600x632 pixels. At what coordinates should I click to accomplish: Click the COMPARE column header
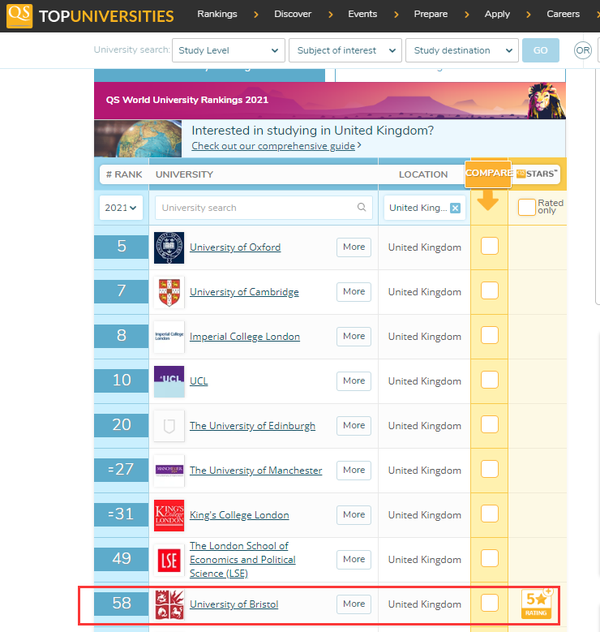point(488,174)
